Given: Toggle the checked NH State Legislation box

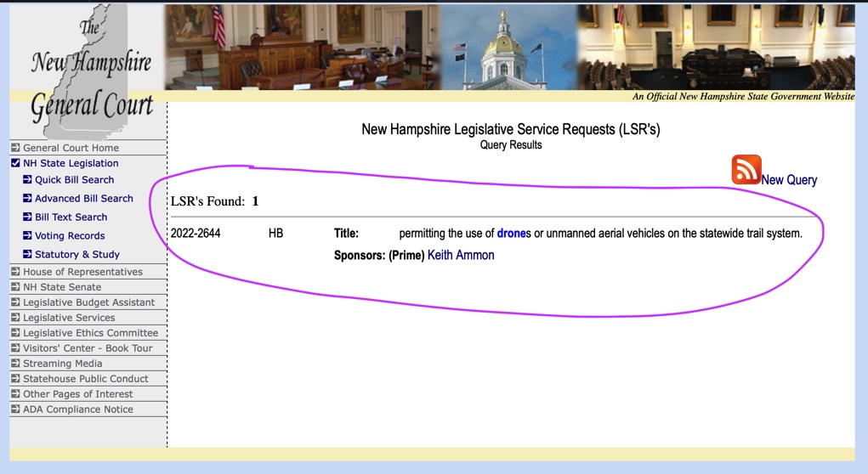Looking at the screenshot, I should point(15,163).
